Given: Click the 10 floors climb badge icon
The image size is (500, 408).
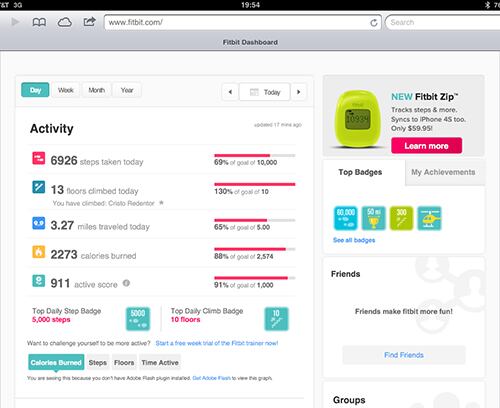Looking at the screenshot, I should tap(276, 319).
